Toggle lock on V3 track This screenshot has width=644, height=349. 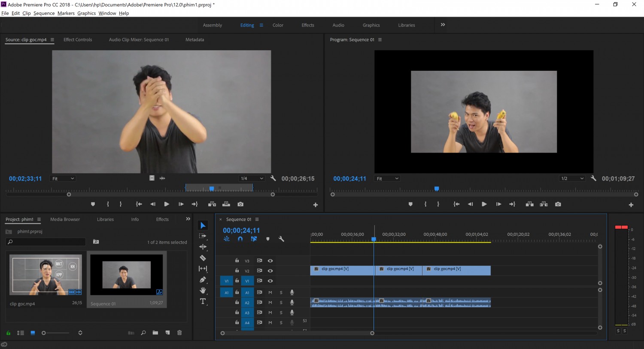click(237, 260)
